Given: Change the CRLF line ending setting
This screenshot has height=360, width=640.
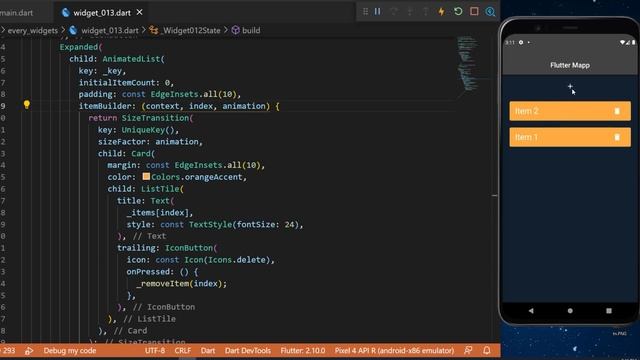Looking at the screenshot, I should pos(182,351).
